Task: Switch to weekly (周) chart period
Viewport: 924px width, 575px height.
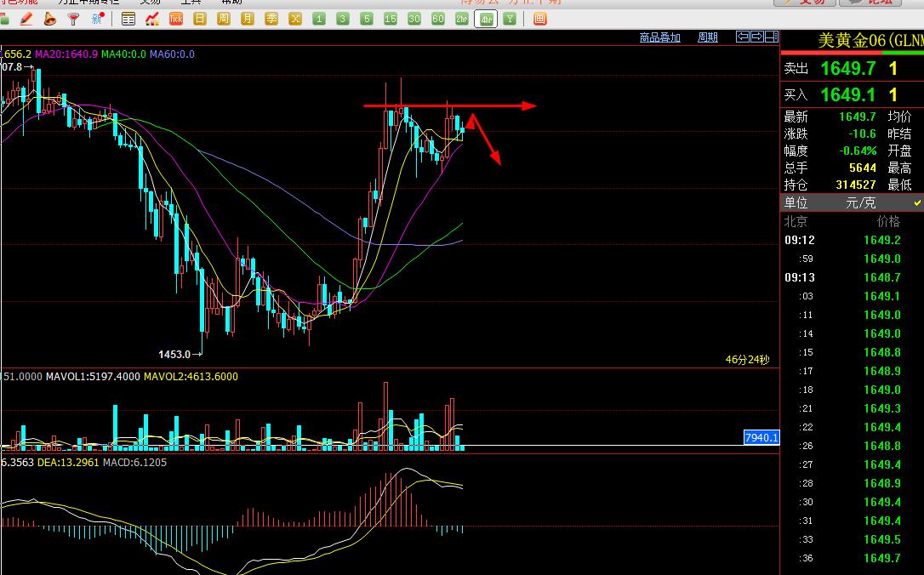Action: click(223, 19)
